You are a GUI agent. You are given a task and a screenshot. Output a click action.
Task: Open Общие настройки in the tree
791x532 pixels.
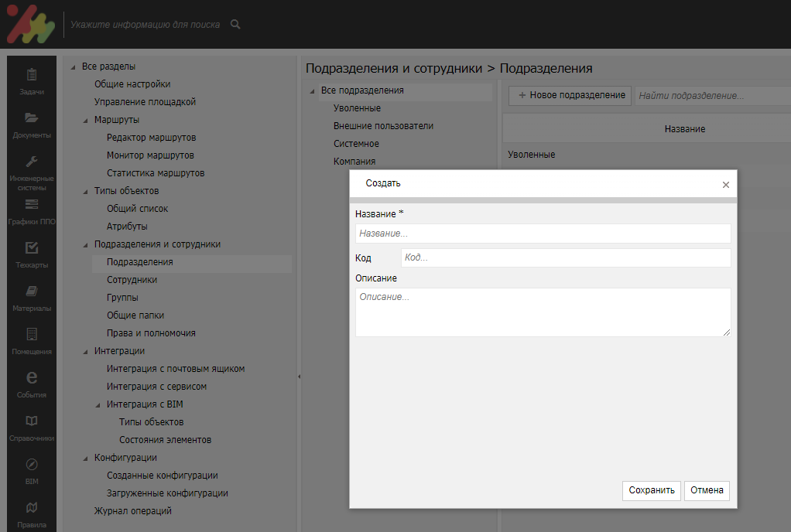[132, 84]
